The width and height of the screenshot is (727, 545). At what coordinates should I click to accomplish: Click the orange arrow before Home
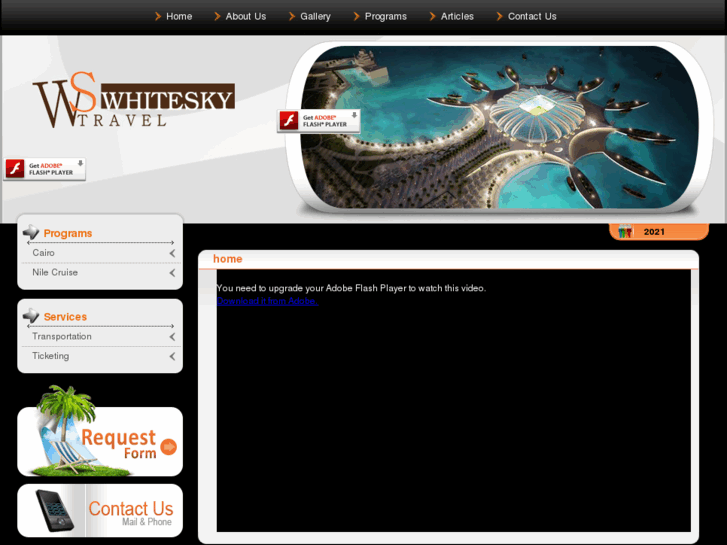click(x=158, y=16)
